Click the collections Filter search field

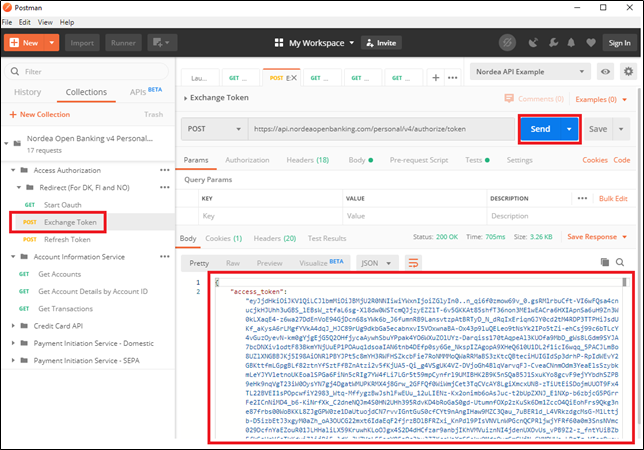tap(87, 71)
